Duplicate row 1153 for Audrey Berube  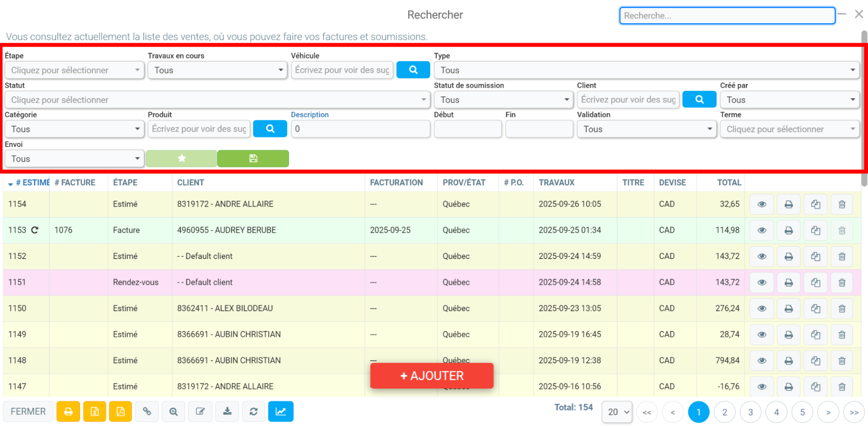(x=816, y=231)
